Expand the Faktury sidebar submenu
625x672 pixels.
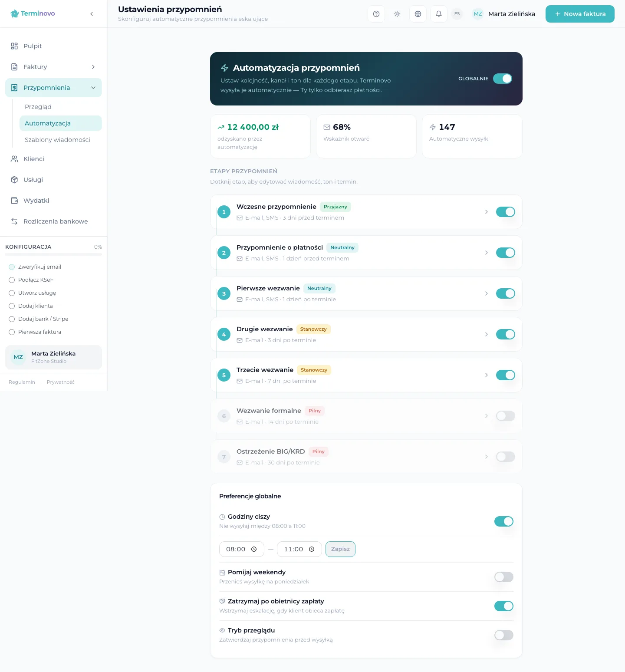93,67
